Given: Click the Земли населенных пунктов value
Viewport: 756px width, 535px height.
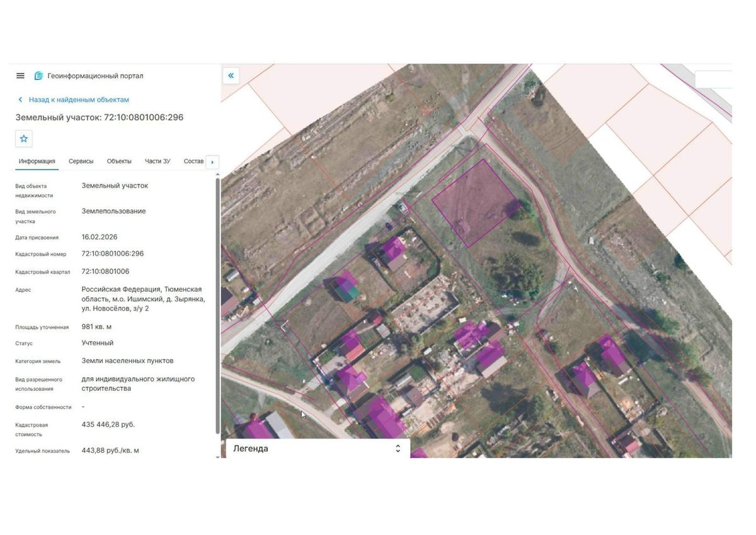Looking at the screenshot, I should [127, 361].
